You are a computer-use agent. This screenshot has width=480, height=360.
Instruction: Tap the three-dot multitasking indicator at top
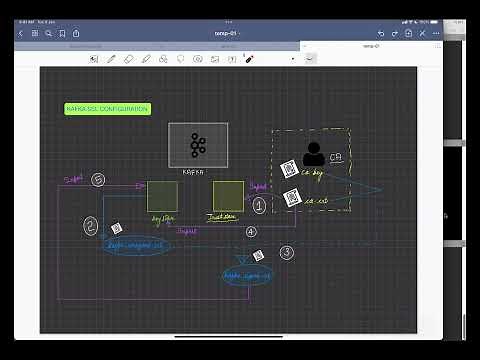(228, 22)
